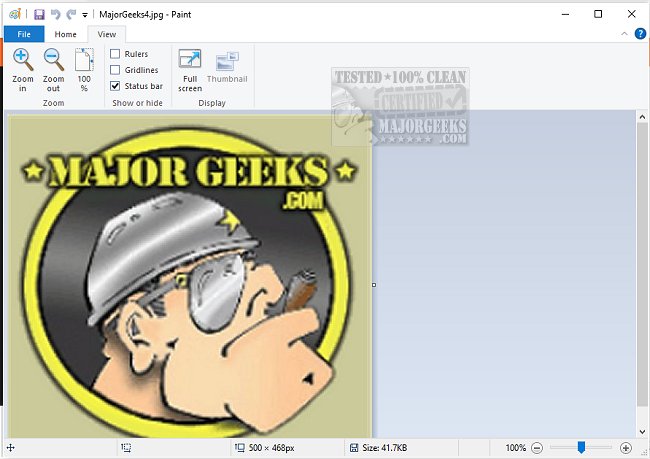Click the Zoom in magnifier icon
Screen dimensions: 650x459
23,60
